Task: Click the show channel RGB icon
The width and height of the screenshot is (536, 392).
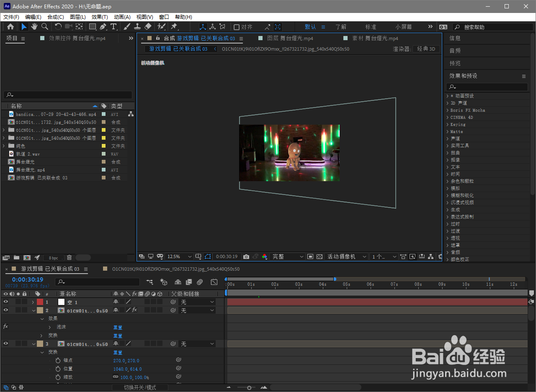Action: point(265,256)
